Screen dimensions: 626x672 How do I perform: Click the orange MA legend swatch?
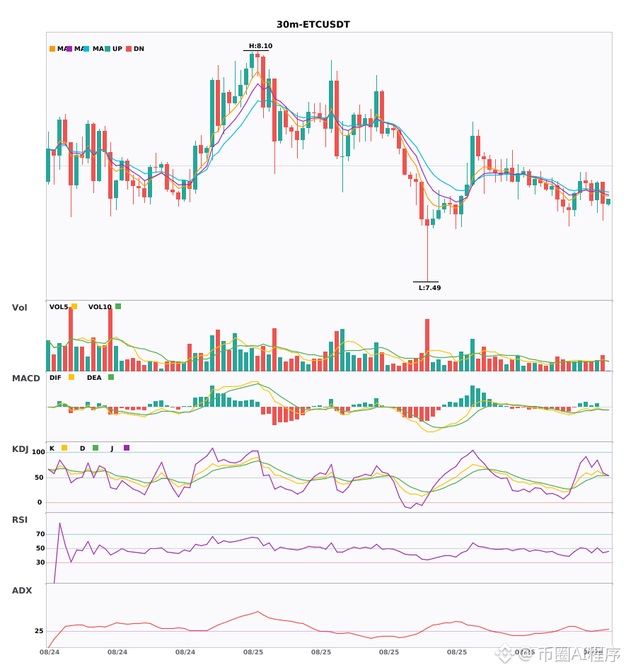point(52,49)
